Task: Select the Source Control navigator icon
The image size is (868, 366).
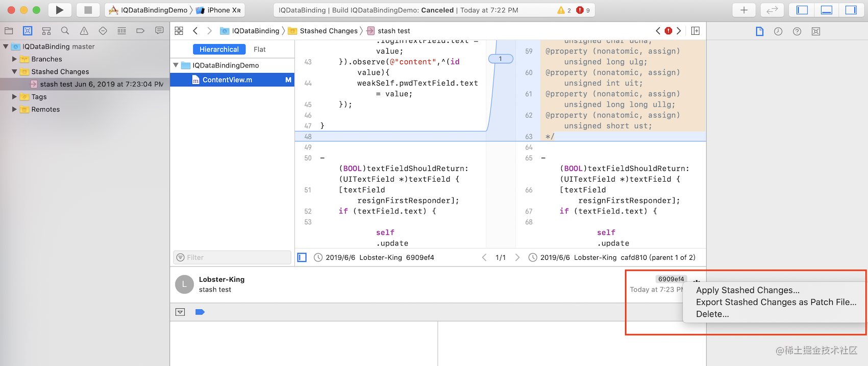Action: pyautogui.click(x=28, y=31)
